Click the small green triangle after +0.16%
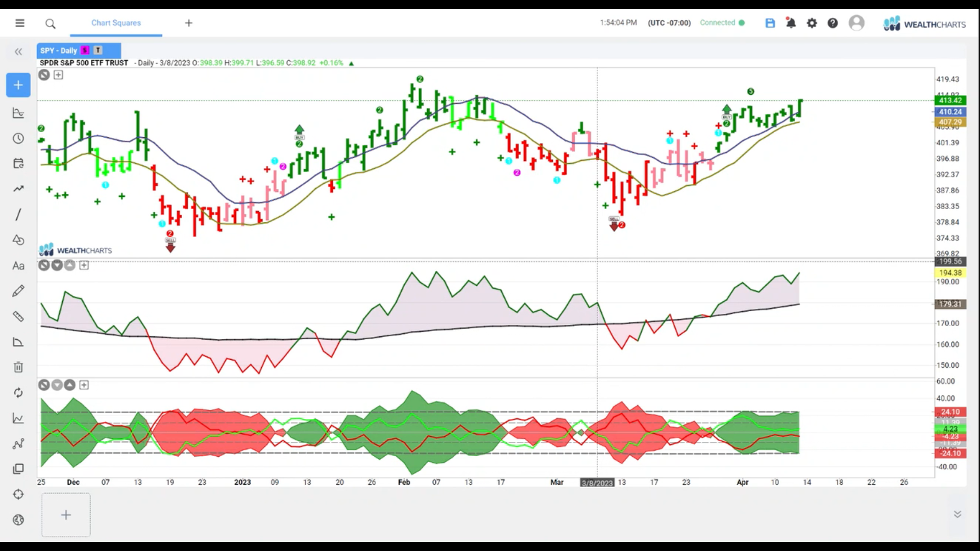This screenshot has height=551, width=980. [x=351, y=63]
